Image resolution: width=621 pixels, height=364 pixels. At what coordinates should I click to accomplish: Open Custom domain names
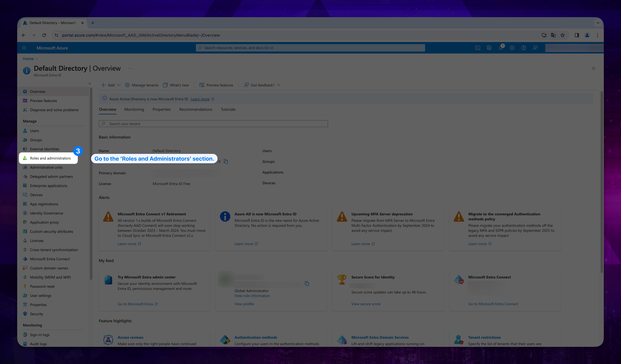click(49, 268)
